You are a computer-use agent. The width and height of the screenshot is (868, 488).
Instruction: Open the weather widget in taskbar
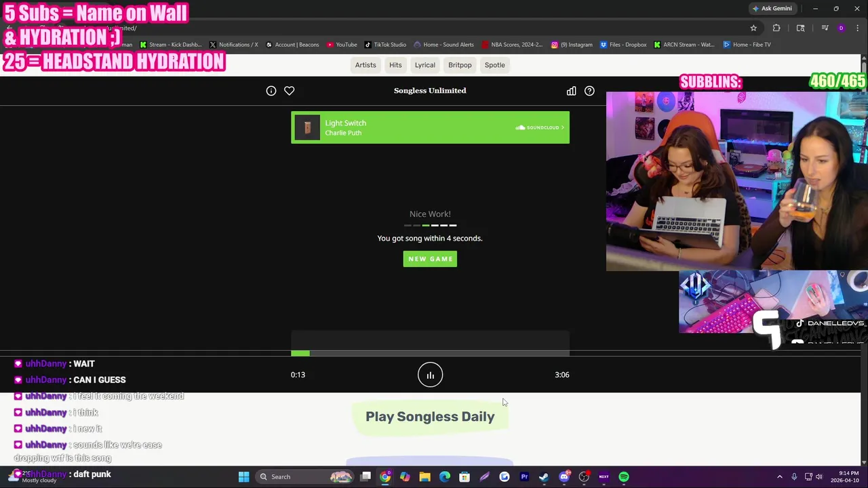click(31, 477)
